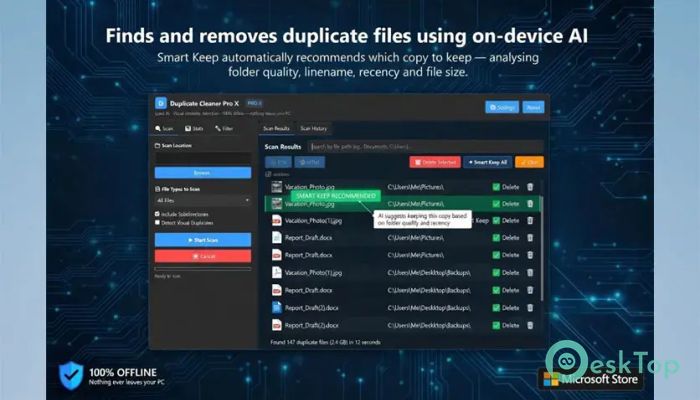700x400 pixels.
Task: Toggle Delete checkbox for Vacation_Photo(1).jpg in Desktop\Backups
Action: 496,273
